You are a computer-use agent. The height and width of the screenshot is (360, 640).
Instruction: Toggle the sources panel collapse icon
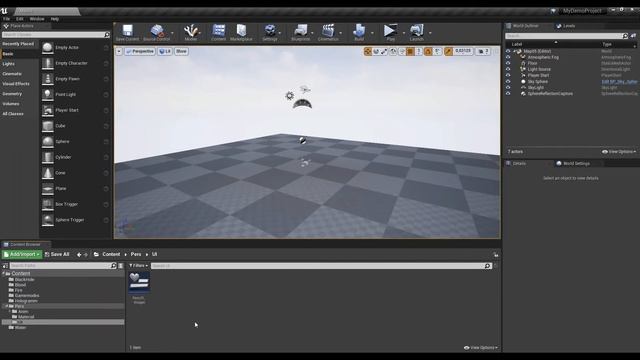pyautogui.click(x=5, y=266)
